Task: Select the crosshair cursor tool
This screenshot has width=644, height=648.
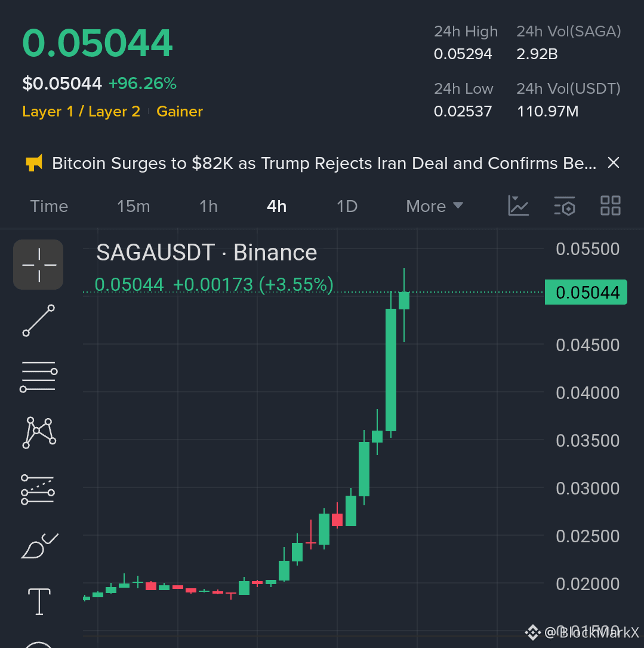Action: click(38, 265)
